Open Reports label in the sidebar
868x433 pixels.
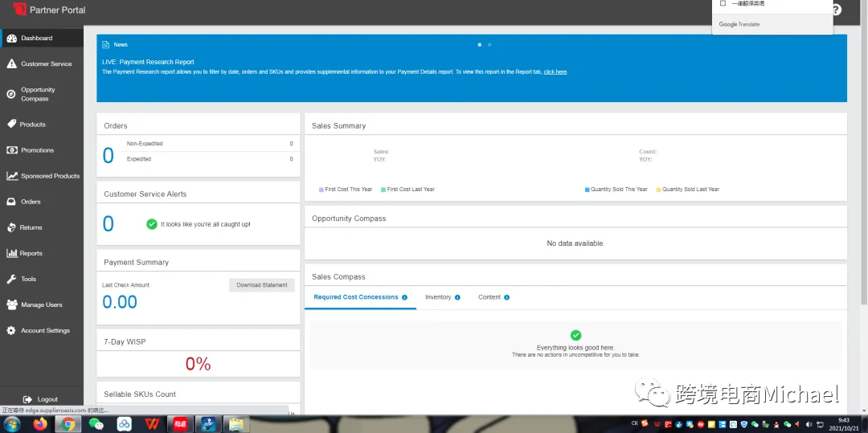(31, 253)
